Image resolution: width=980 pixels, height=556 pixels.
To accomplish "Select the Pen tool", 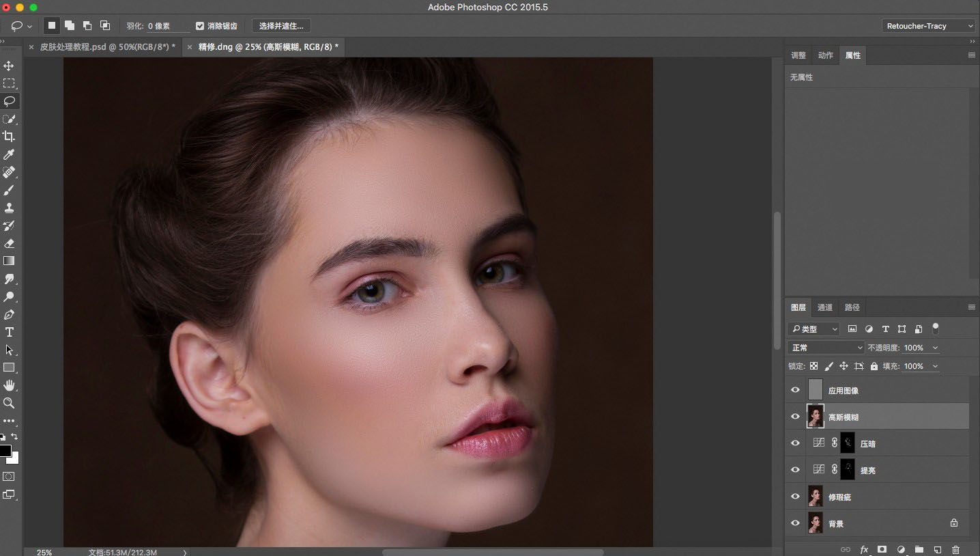I will click(x=9, y=314).
